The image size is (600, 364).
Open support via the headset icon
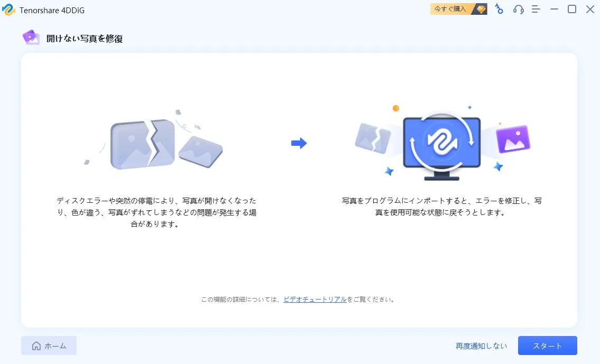518,9
